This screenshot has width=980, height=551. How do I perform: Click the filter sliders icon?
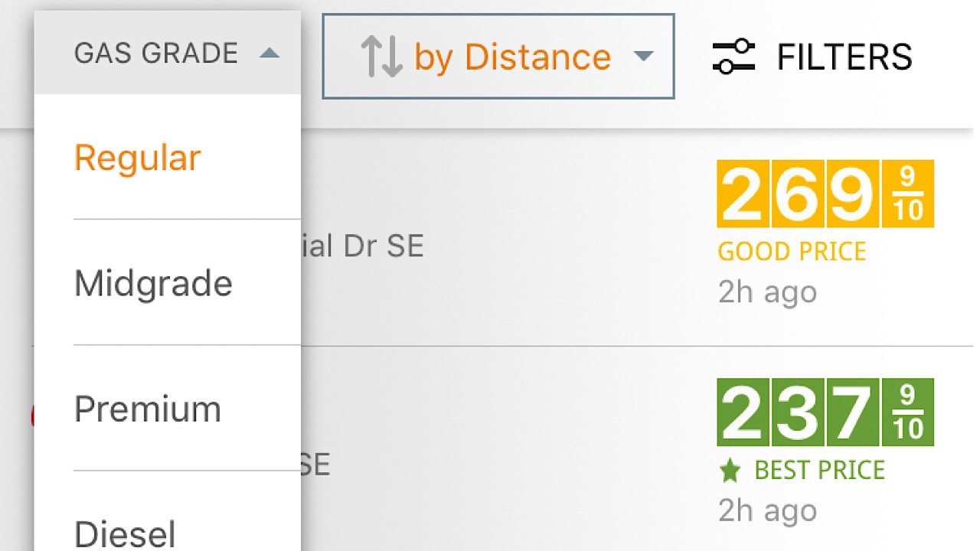(x=733, y=57)
